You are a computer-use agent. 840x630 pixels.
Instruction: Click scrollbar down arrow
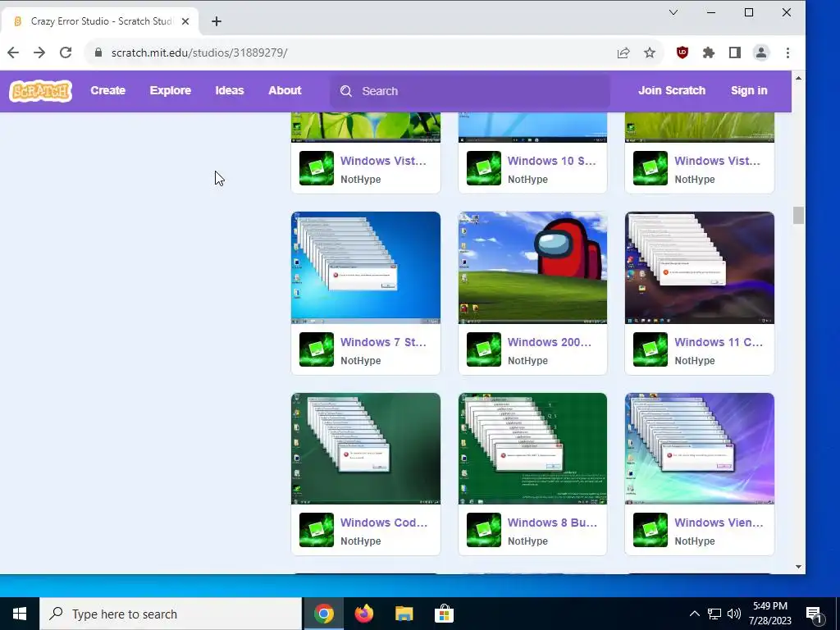point(798,567)
